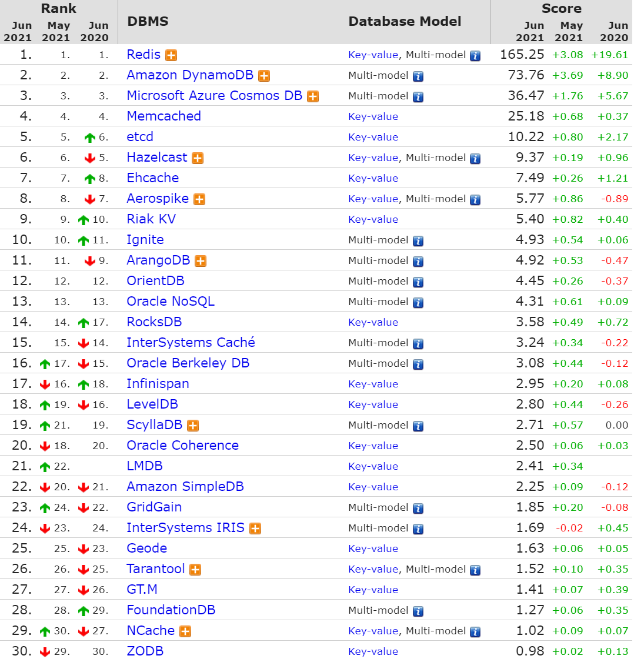Open the OrientDB link
Viewport: 644px width, 659px height.
pos(155,281)
